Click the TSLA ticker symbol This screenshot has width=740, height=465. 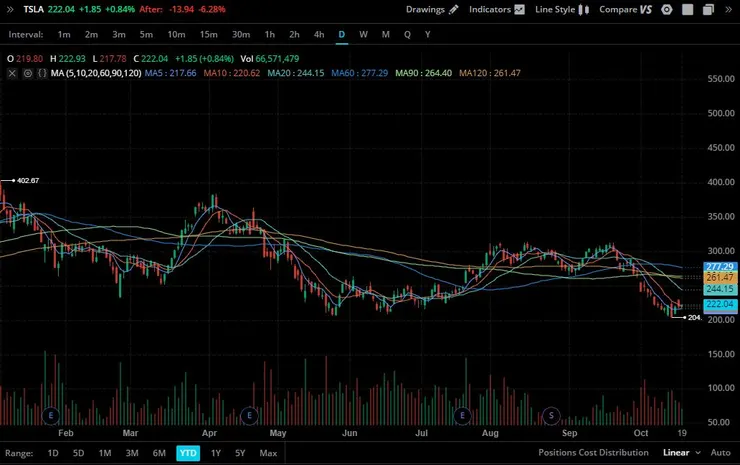coord(34,9)
